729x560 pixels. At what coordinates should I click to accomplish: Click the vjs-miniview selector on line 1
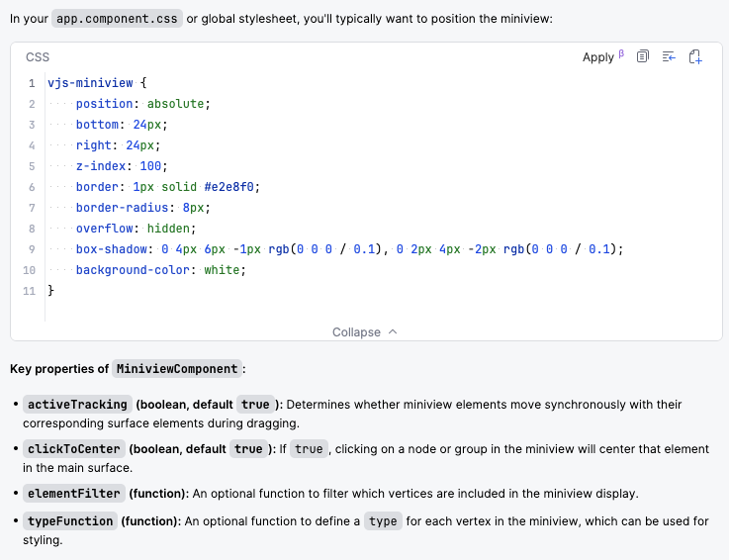click(90, 83)
